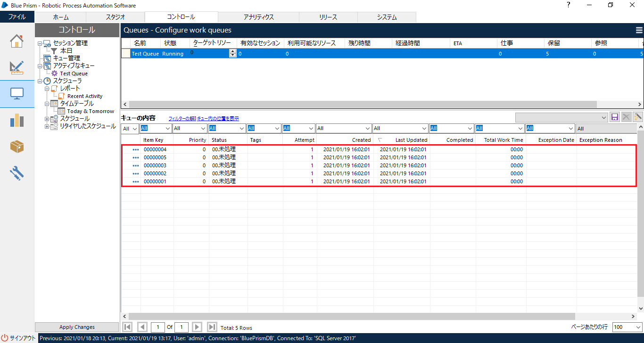644x343 pixels.
Task: Collapse the スケジューラ tree node
Action: coord(40,81)
